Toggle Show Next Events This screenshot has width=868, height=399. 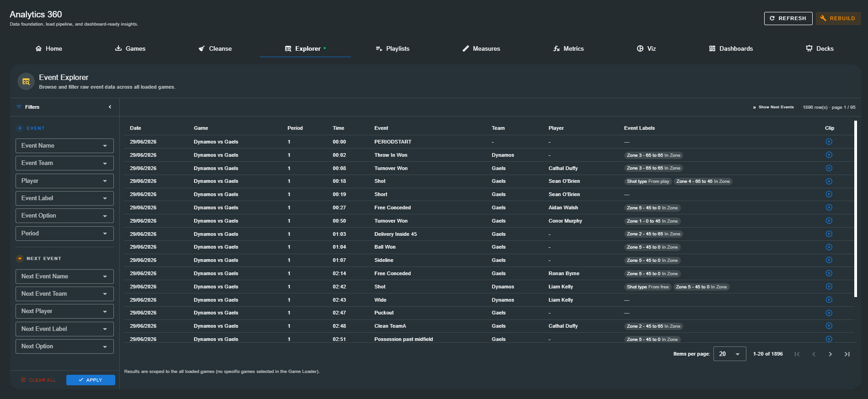tap(773, 107)
